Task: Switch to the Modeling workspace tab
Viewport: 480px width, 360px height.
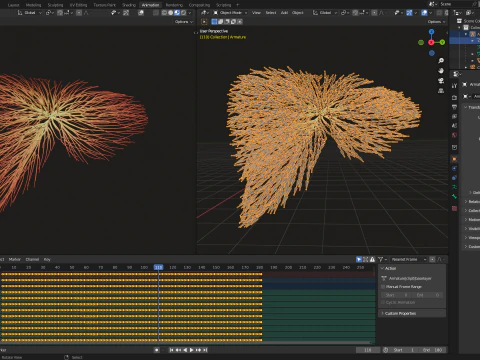Action: coord(33,5)
